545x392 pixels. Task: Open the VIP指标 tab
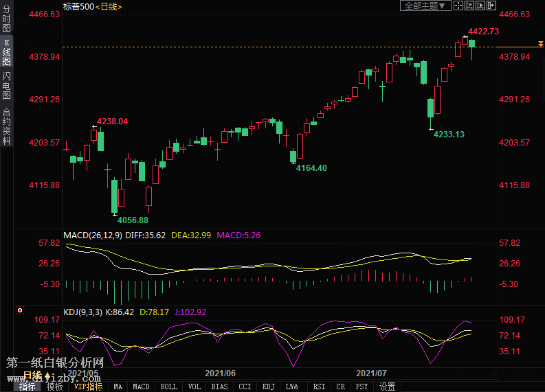click(89, 387)
